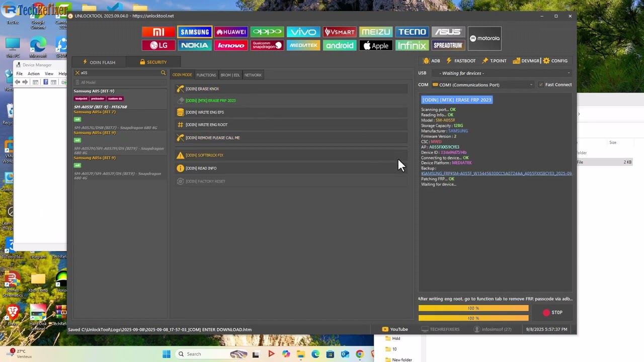
Task: Click the TECHREFIXERS status bar label
Action: tap(441, 329)
